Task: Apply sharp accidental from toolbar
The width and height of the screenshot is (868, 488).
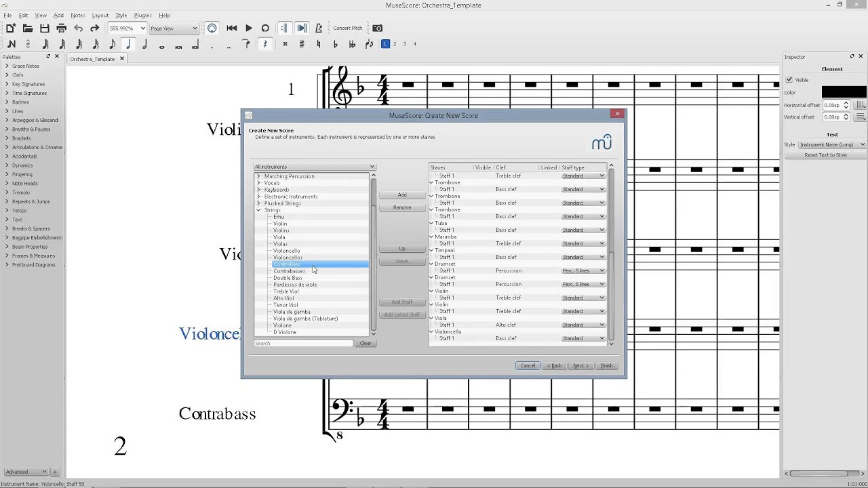Action: pyautogui.click(x=302, y=44)
